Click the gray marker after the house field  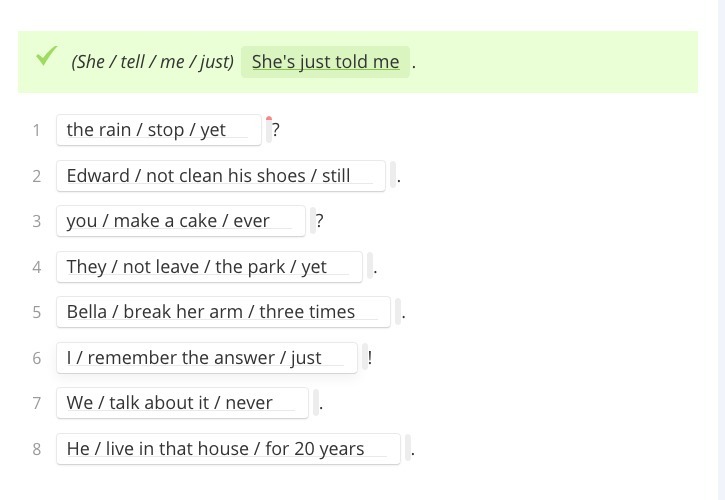[408, 449]
